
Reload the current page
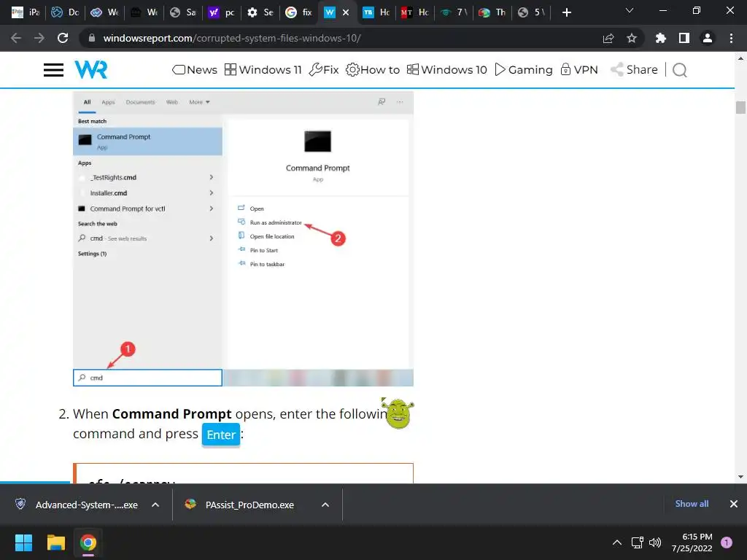pyautogui.click(x=63, y=38)
